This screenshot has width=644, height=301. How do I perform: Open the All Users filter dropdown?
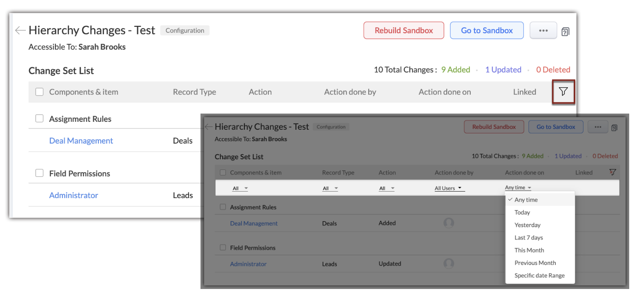tap(450, 188)
